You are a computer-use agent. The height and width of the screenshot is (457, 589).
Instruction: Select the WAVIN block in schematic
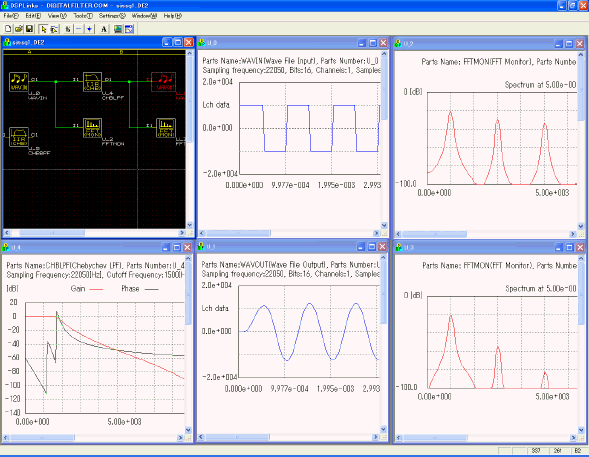tap(19, 82)
